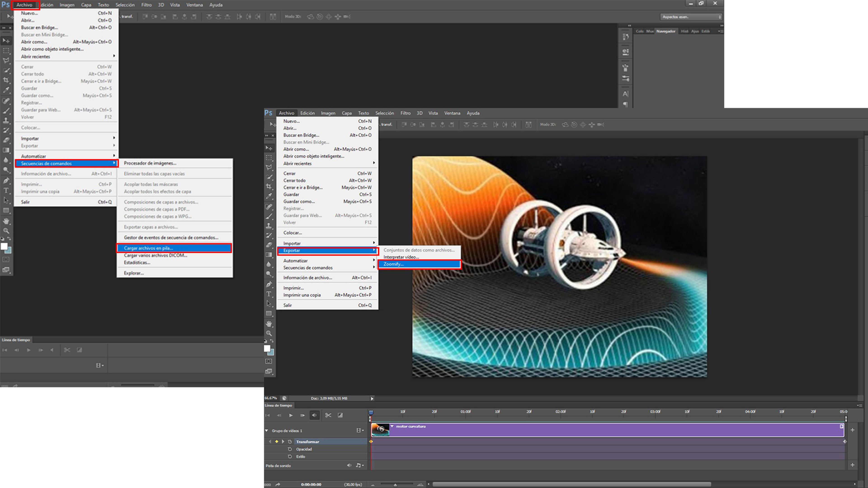Open the filmstrip dropdown in the back window timeline

100,365
